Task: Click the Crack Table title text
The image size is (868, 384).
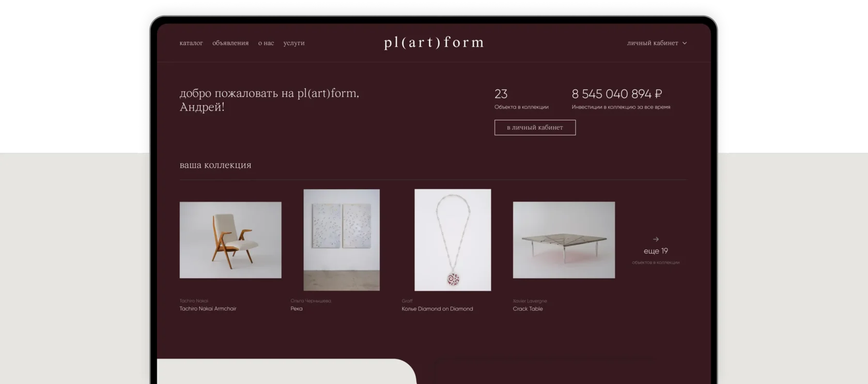Action: point(528,309)
